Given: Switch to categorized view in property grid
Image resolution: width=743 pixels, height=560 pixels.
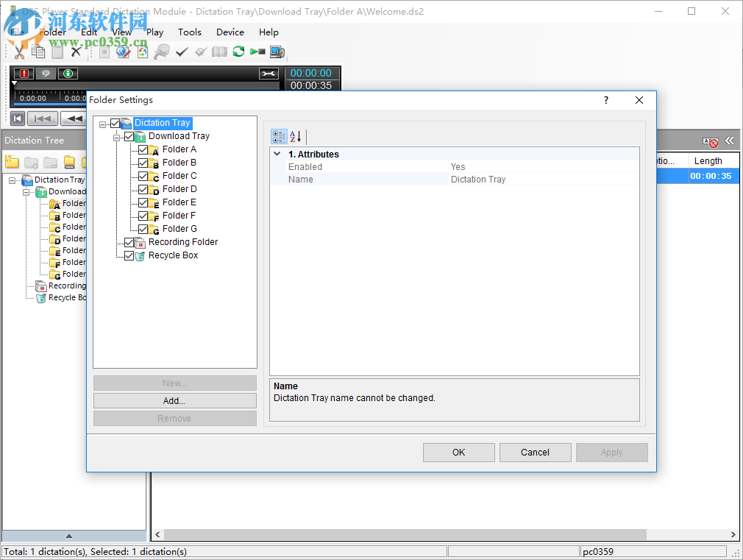Looking at the screenshot, I should (279, 137).
